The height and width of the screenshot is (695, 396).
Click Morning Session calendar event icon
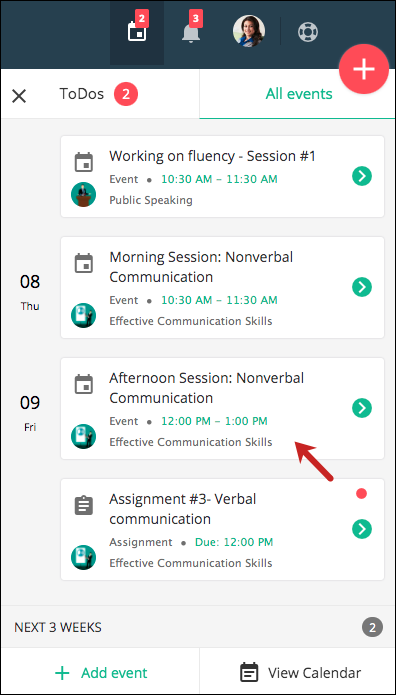[x=84, y=263]
